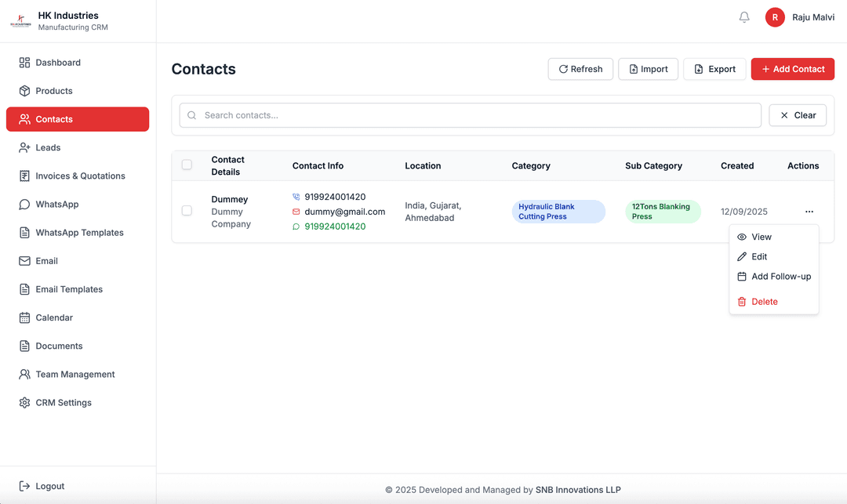Focus the Search contacts input field
The image size is (847, 504).
(470, 115)
